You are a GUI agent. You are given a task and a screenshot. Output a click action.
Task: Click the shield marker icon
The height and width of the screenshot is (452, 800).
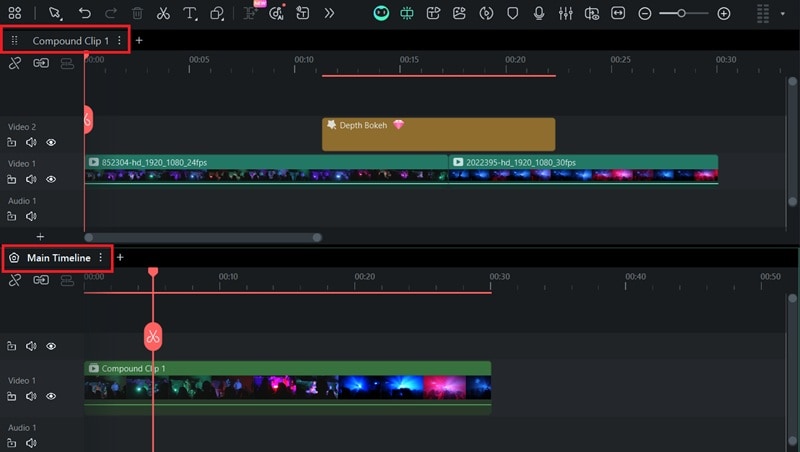coord(513,13)
